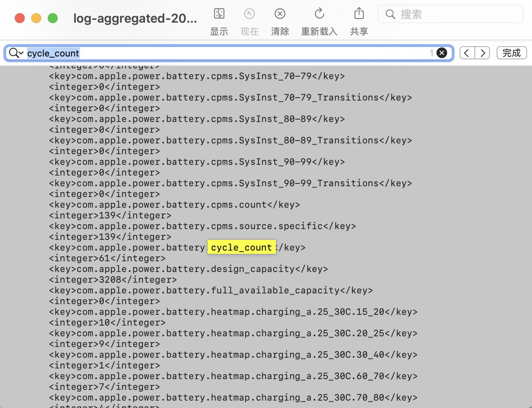Screen dimensions: 532x408
Task: Click the magnifier icon in the find bar
Action: [13, 53]
